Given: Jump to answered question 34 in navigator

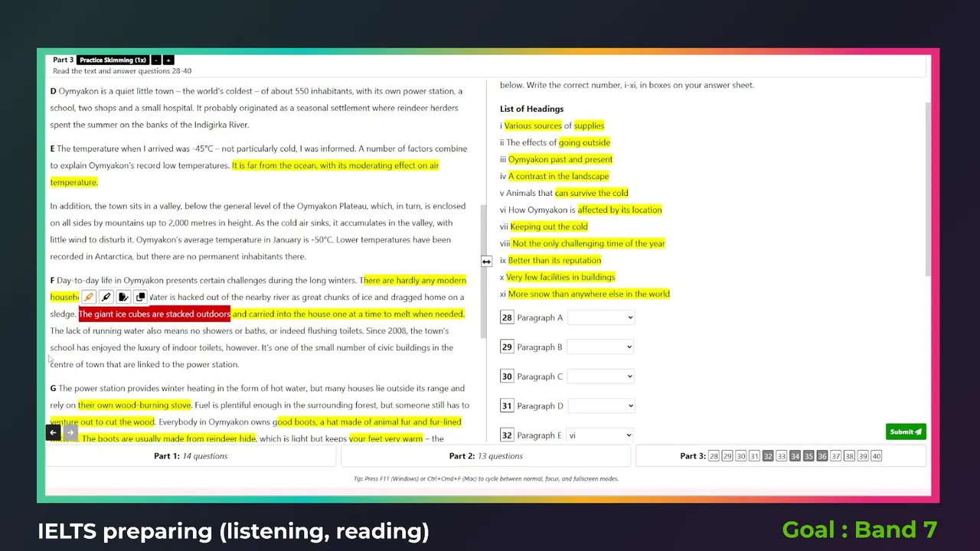Looking at the screenshot, I should click(795, 456).
